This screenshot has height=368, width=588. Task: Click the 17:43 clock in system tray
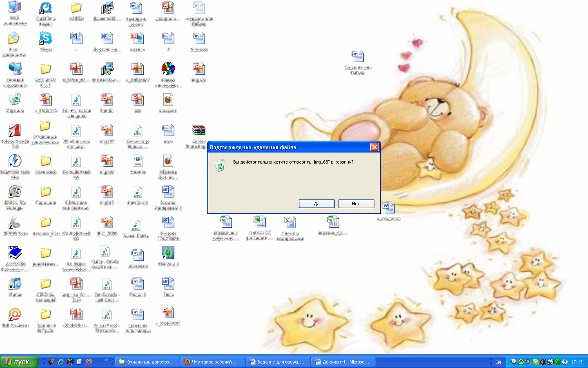coord(577,362)
